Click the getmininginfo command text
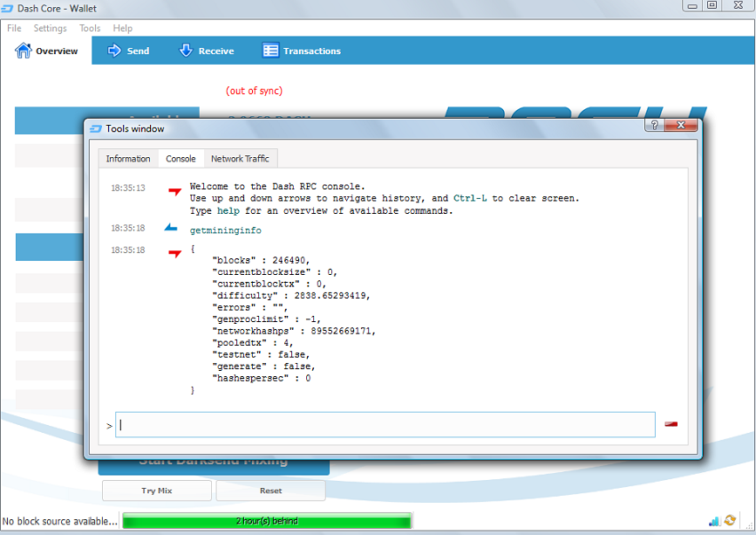The height and width of the screenshot is (535, 756). 226,230
